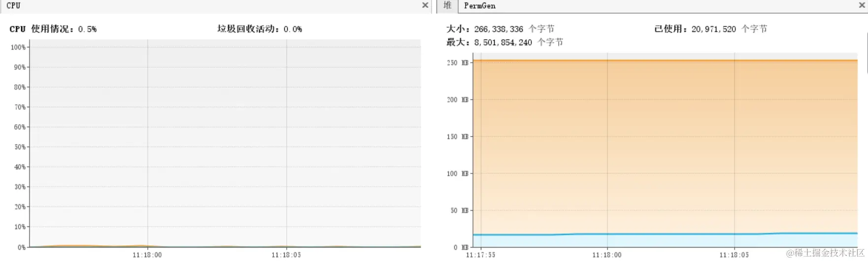The image size is (868, 261).
Task: Click the 100% label on CPU axis
Action: click(18, 47)
